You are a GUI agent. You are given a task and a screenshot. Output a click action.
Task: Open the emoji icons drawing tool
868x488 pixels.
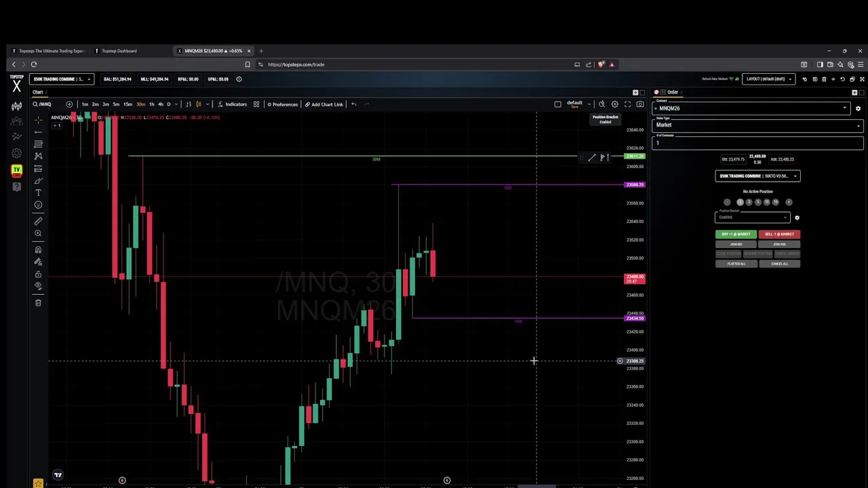coord(38,205)
